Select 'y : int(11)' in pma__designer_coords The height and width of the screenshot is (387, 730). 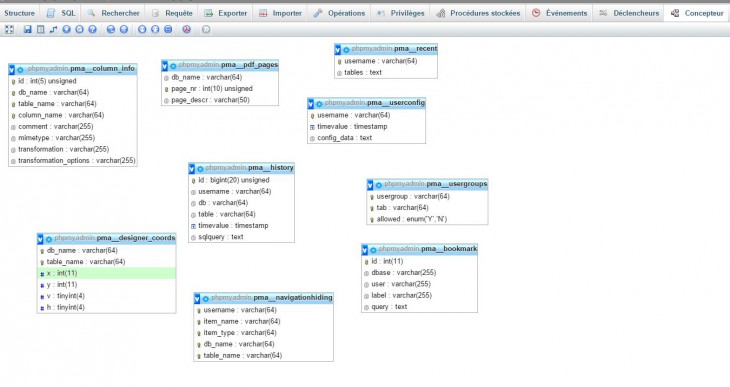[107, 285]
